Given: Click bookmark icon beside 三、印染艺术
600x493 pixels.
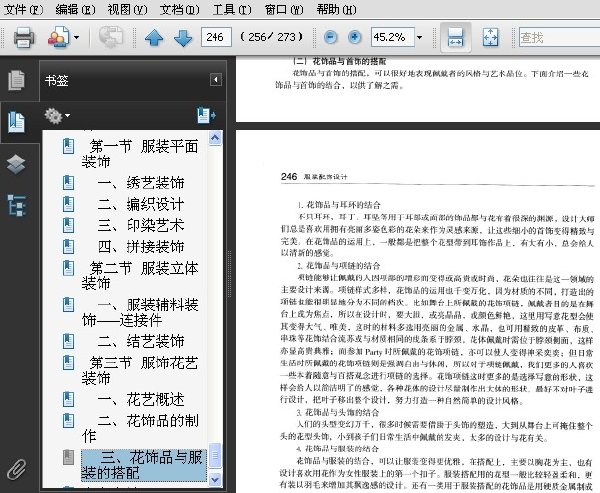Looking at the screenshot, I should point(68,225).
